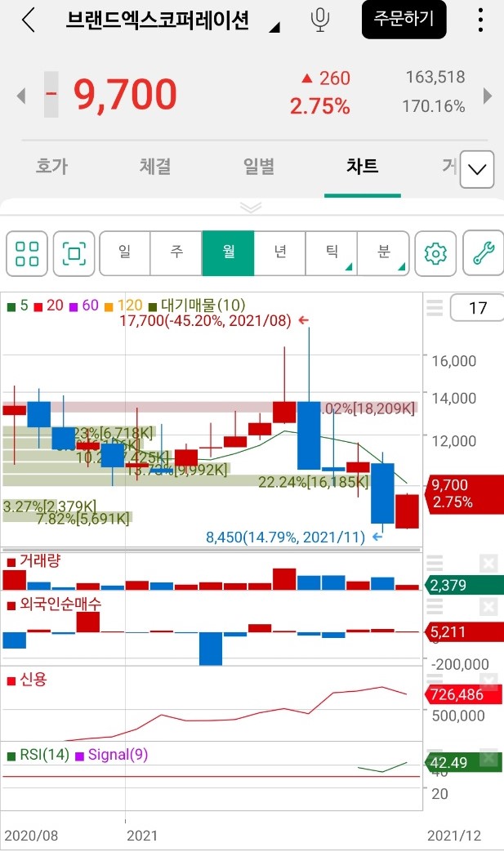The height and width of the screenshot is (852, 504).
Task: Go to next stock with right arrow
Action: click(487, 96)
